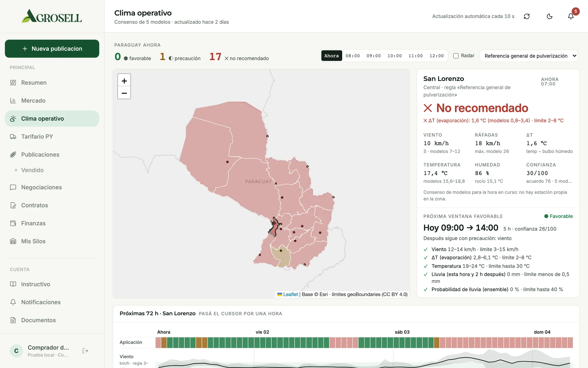Click the Documentos file icon
This screenshot has height=368, width=588.
(13, 320)
